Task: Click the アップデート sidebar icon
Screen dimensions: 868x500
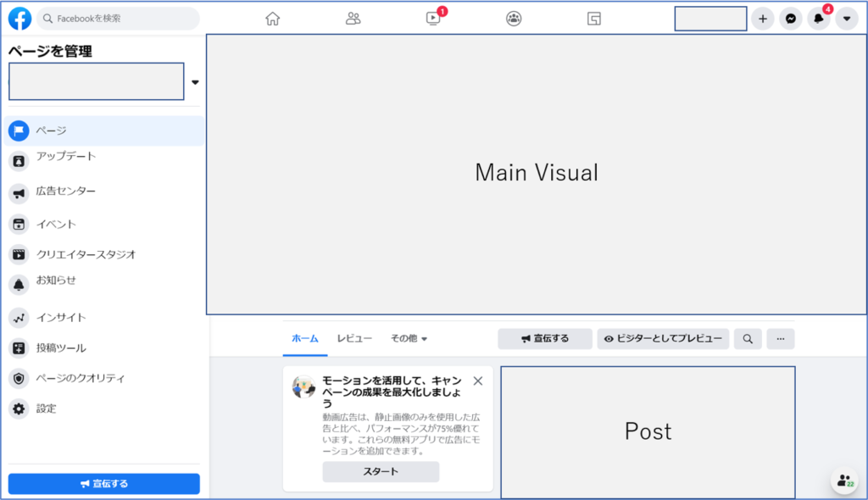Action: coord(19,161)
